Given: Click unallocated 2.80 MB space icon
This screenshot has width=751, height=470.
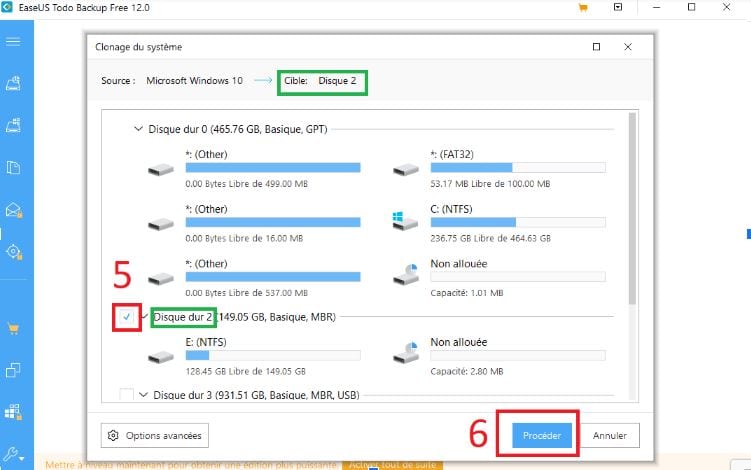Looking at the screenshot, I should pos(406,353).
